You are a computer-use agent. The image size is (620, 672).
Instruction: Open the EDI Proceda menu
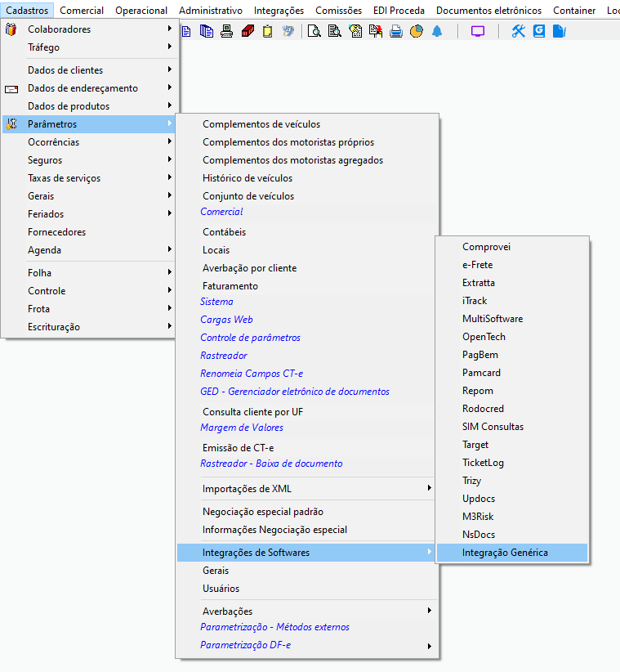click(x=399, y=11)
